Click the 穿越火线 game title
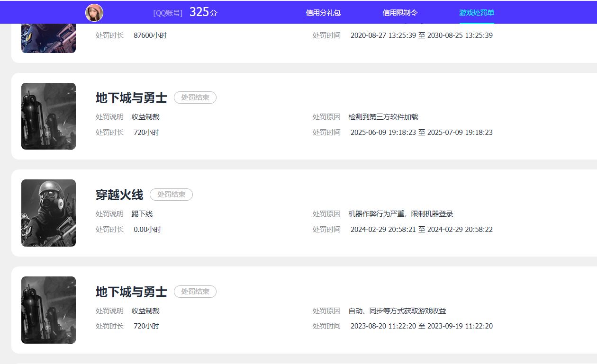Screen dimensions: 597x364 pyautogui.click(x=119, y=195)
